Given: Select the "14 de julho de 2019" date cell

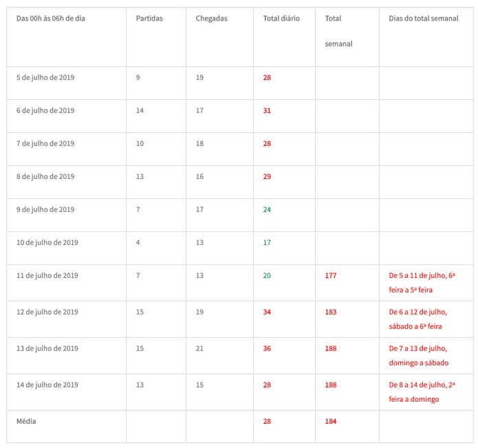Looking at the screenshot, I should (47, 385).
